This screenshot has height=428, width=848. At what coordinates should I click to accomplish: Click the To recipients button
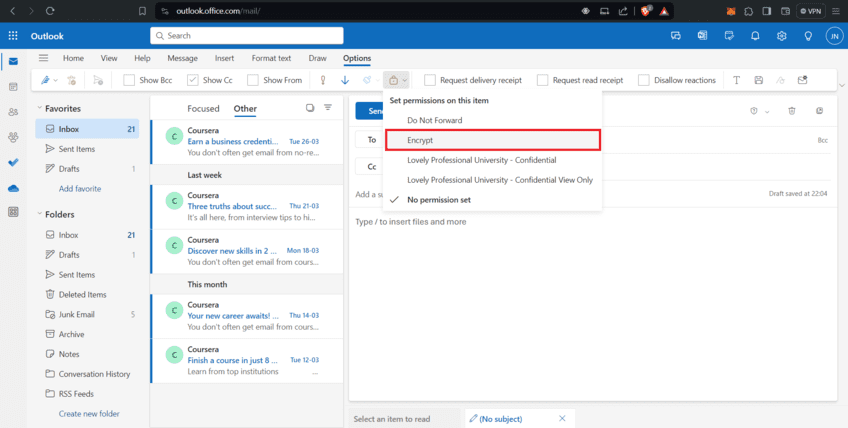372,140
